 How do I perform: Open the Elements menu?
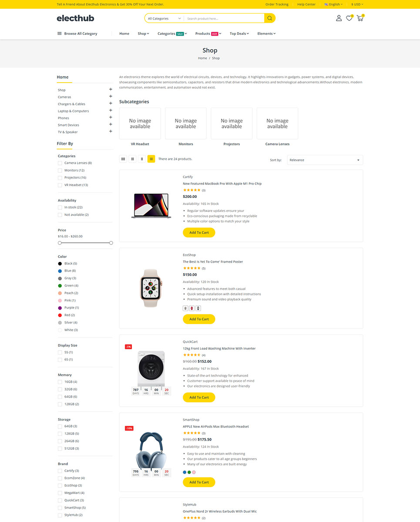[x=266, y=33]
